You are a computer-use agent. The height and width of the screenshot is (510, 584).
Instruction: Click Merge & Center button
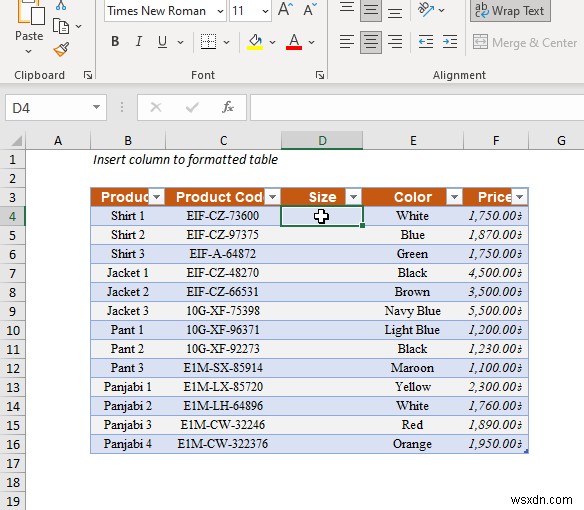point(525,42)
